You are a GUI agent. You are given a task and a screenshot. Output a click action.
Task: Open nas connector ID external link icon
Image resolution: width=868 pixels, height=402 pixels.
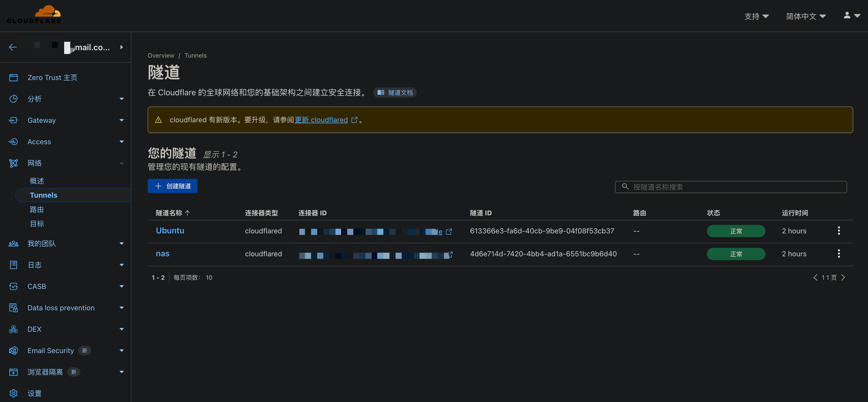451,254
